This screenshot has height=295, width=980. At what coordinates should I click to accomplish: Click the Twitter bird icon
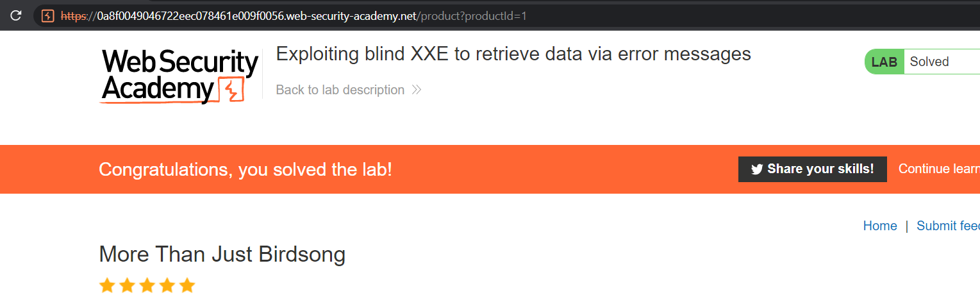(757, 169)
